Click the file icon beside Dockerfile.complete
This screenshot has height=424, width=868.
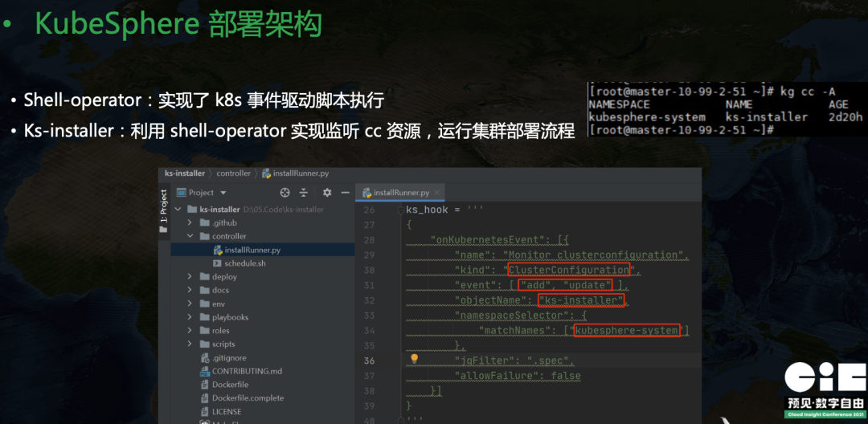click(204, 398)
